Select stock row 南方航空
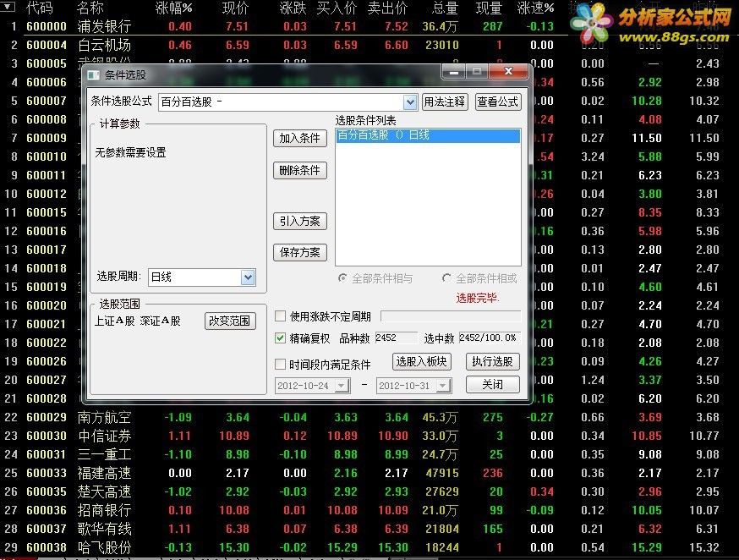The height and width of the screenshot is (560, 739). click(104, 417)
